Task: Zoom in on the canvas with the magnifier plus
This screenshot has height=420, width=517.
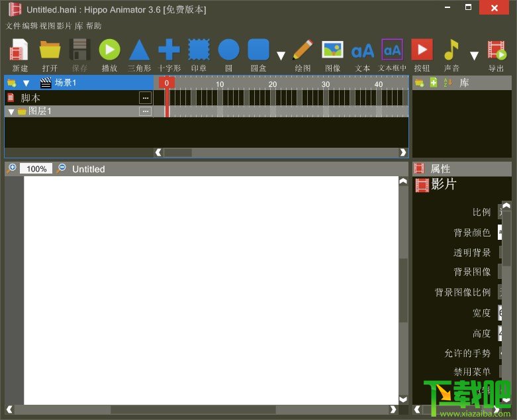Action: pos(11,168)
